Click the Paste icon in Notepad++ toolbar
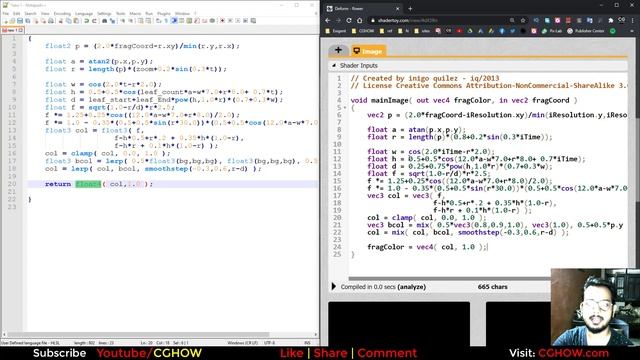The image size is (640, 360). click(76, 20)
